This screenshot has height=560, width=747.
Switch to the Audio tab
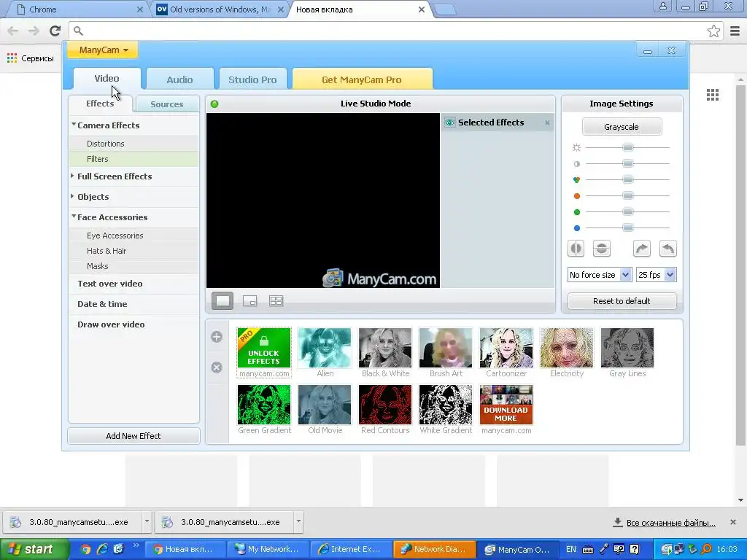coord(179,79)
